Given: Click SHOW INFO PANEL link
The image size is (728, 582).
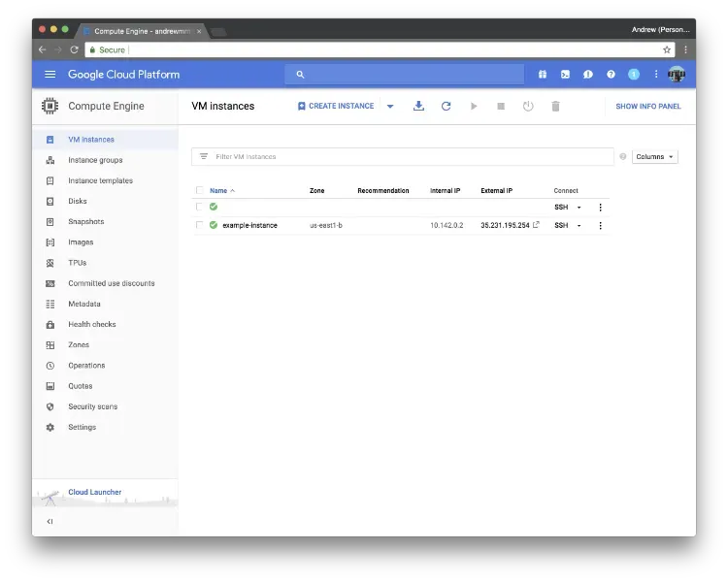Looking at the screenshot, I should (647, 106).
